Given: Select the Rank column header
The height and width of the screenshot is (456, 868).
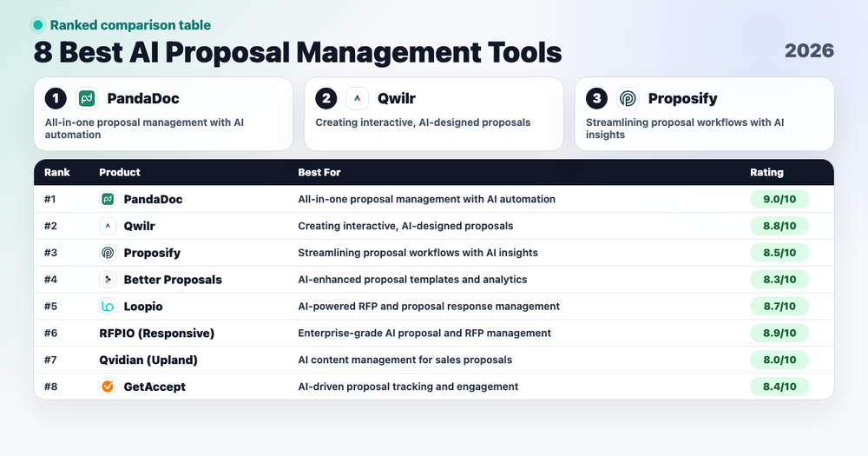Looking at the screenshot, I should click(x=57, y=172).
